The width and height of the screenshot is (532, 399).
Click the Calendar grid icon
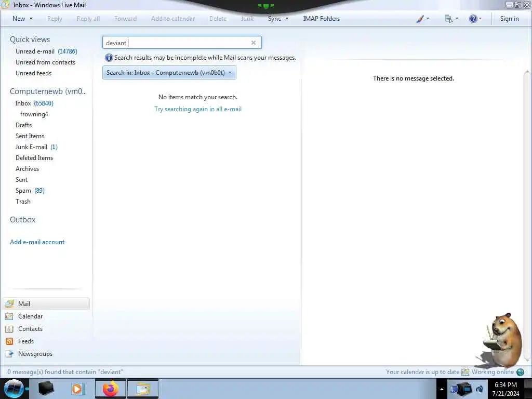(9, 316)
